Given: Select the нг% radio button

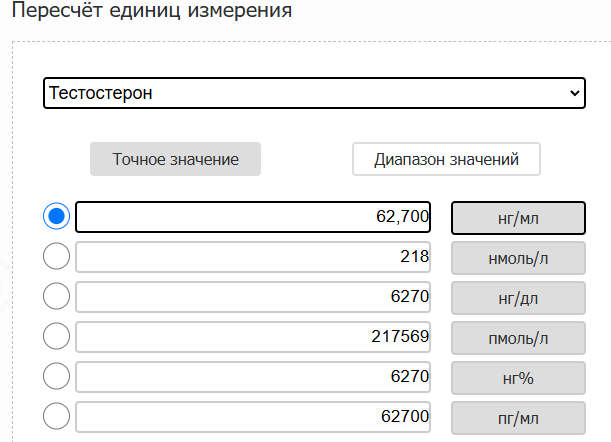Looking at the screenshot, I should (57, 376).
